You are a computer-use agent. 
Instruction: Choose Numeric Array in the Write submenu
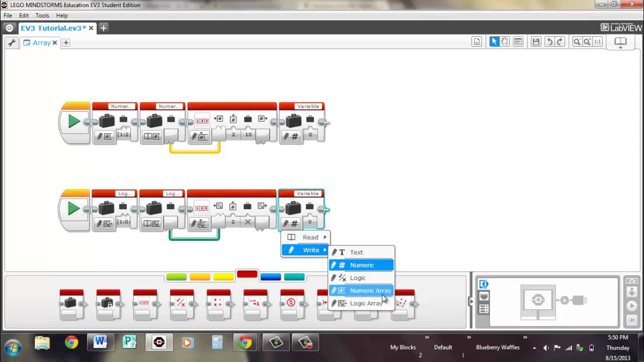[x=361, y=291]
